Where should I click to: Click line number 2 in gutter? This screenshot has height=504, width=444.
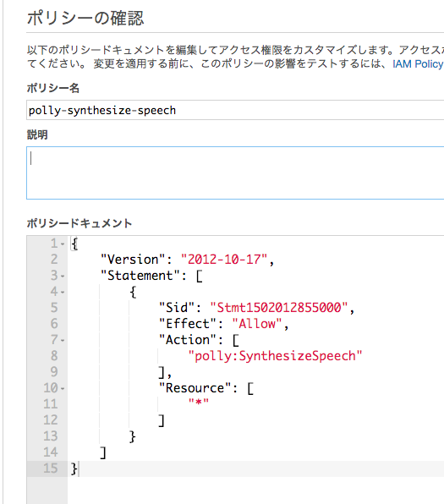54,260
